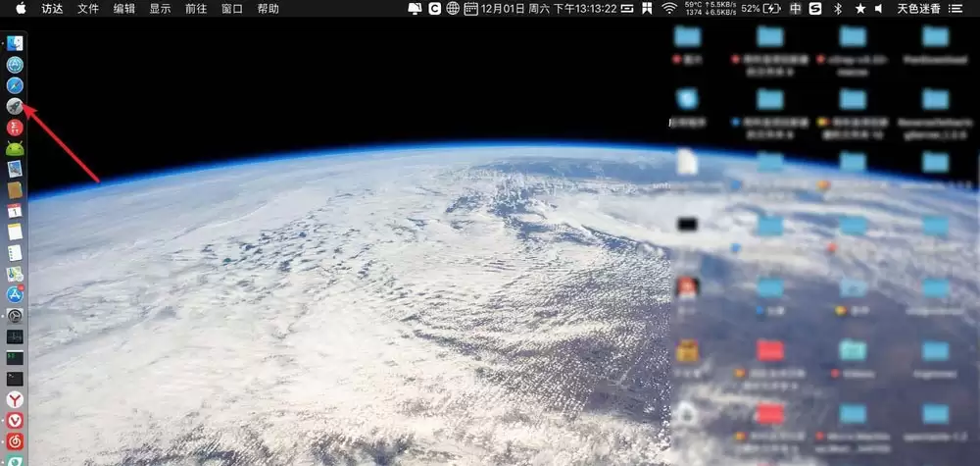Click the green Android icon in Dock
Viewport: 980px width, 466px height.
click(x=15, y=148)
